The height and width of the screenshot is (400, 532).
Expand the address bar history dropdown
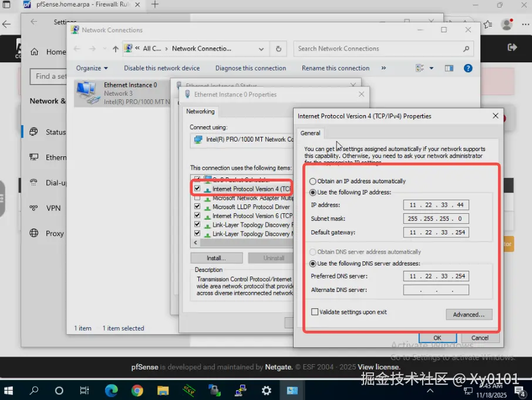point(261,49)
